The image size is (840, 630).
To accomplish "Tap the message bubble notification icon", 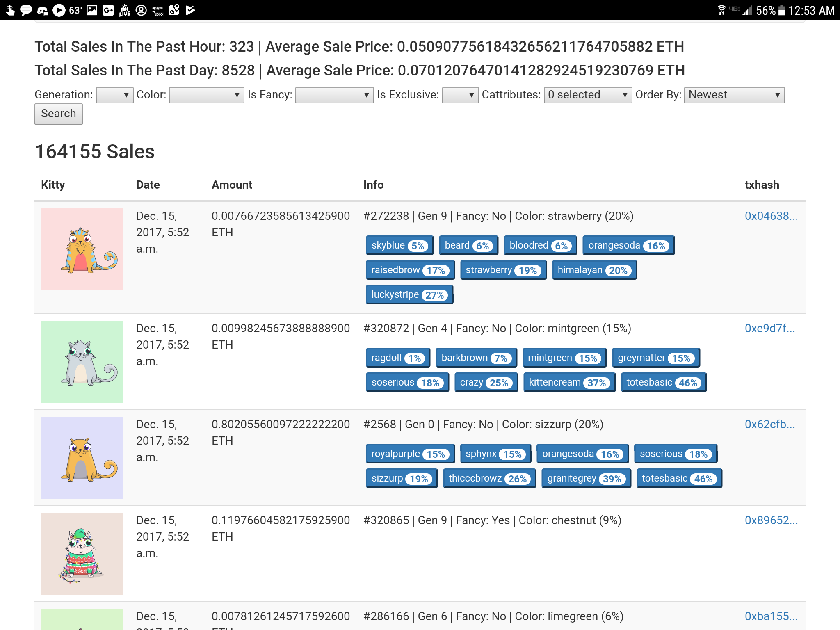I will click(x=26, y=10).
